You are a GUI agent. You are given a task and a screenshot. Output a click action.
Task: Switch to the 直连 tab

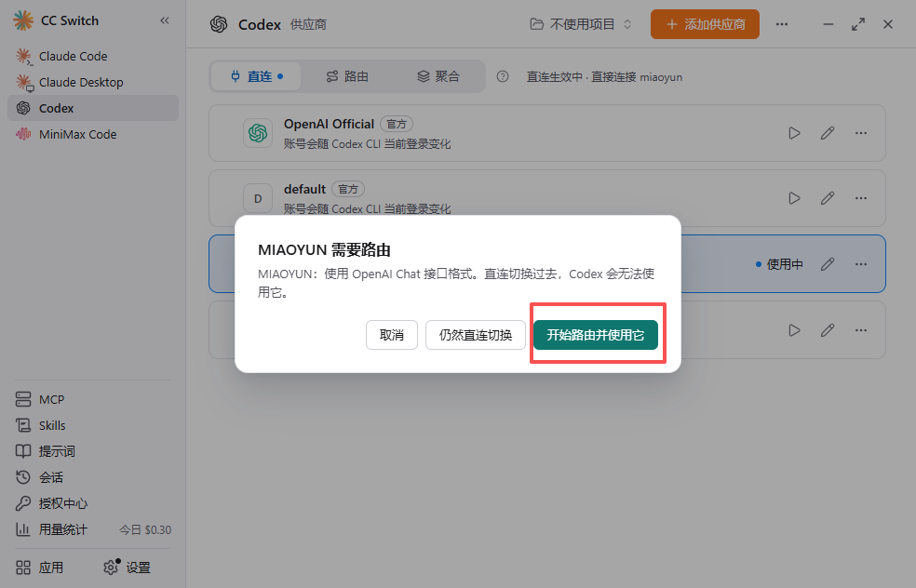pos(257,76)
